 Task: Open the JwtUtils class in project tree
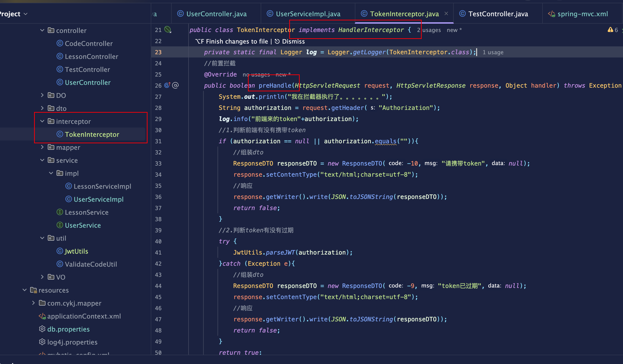76,251
